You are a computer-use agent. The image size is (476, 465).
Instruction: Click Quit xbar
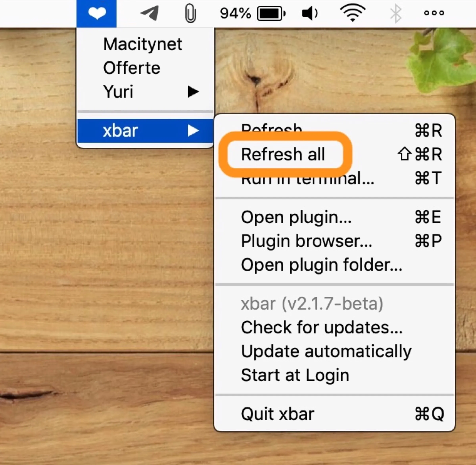coord(277,413)
